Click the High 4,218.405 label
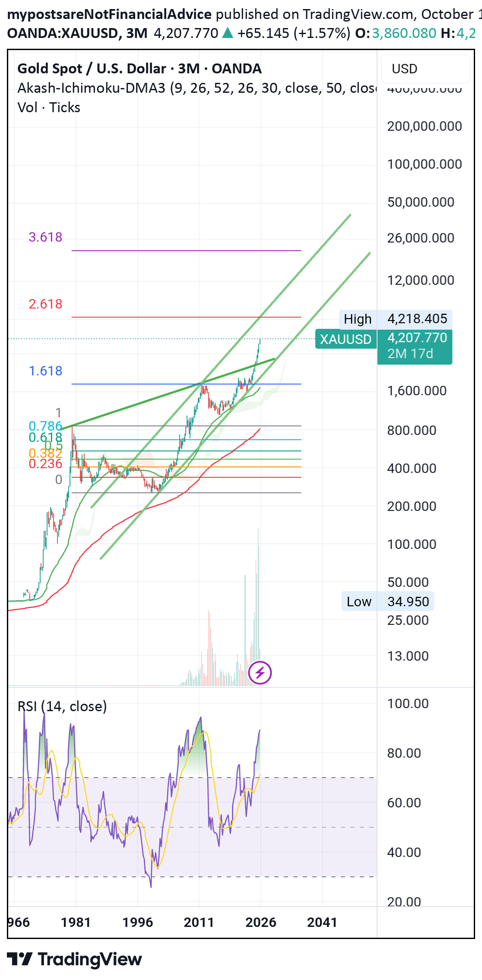Screen dimensions: 482x980 tap(395, 319)
